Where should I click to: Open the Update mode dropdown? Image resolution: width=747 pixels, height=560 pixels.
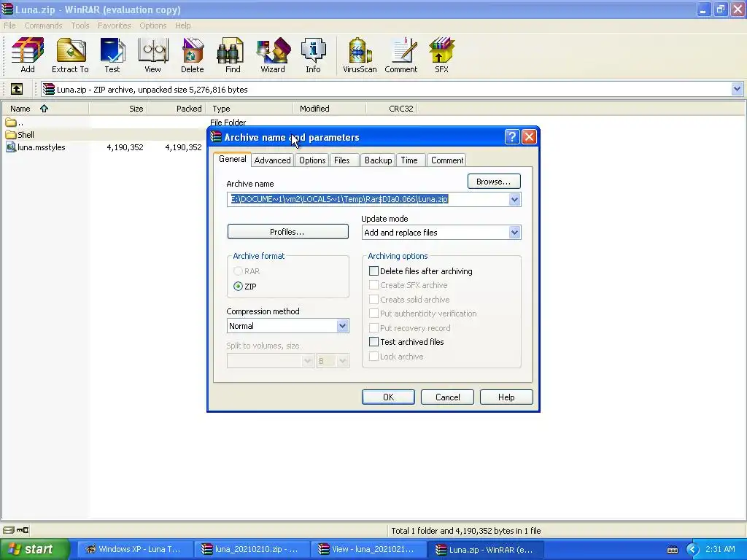click(514, 233)
